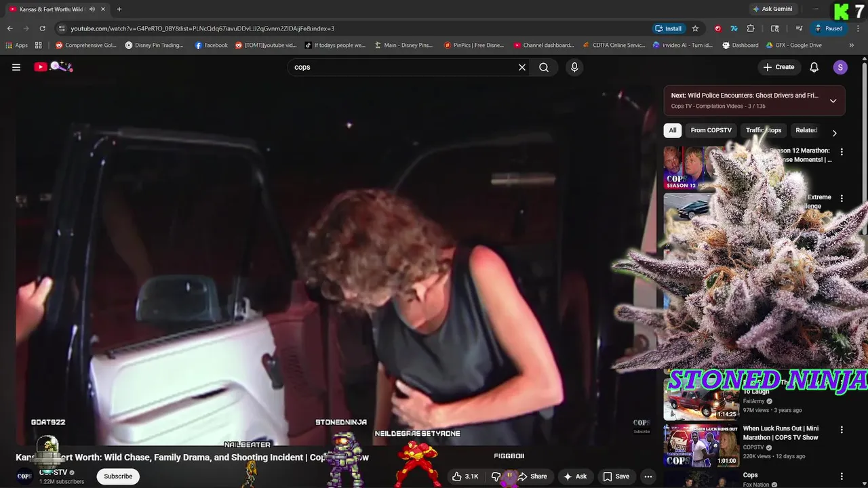Viewport: 868px width, 488px height.
Task: Click the Ask button below the video
Action: click(x=575, y=476)
